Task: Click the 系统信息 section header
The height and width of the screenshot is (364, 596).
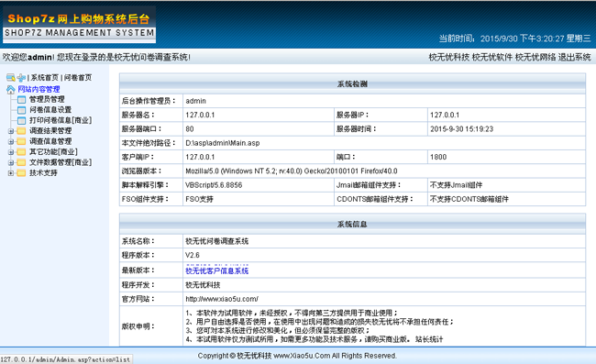Action: tap(352, 224)
